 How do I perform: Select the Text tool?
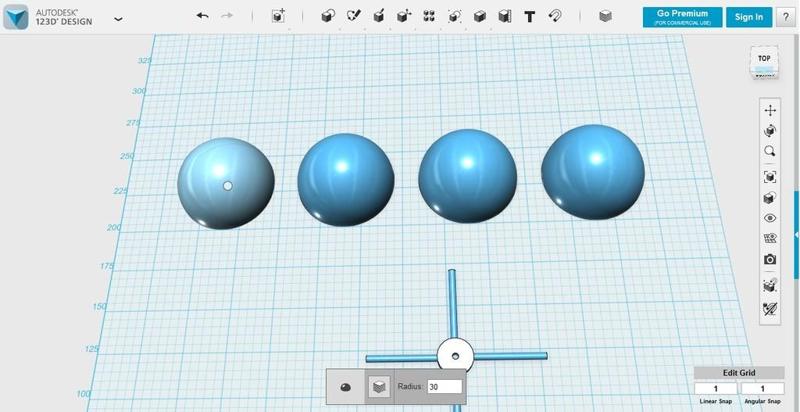coord(530,17)
